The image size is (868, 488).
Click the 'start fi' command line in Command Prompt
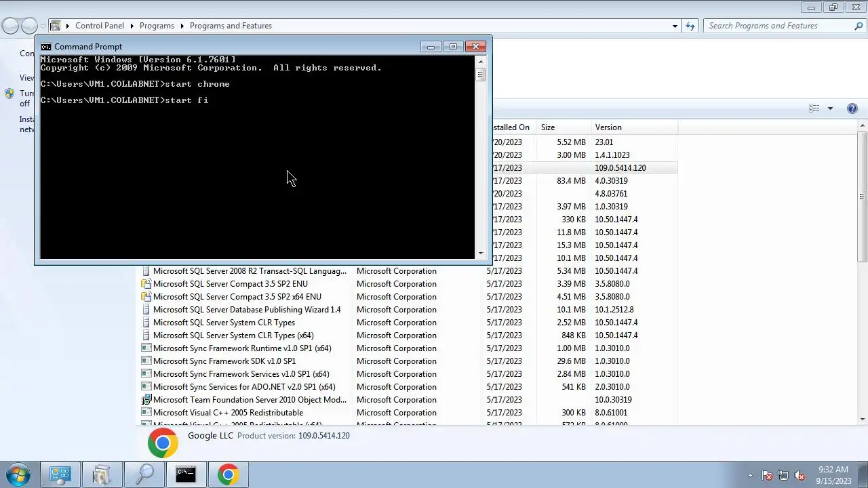[x=124, y=100]
